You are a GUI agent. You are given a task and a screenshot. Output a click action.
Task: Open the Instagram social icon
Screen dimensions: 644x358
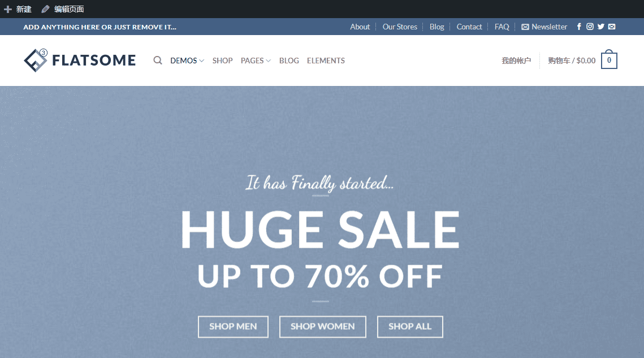590,27
